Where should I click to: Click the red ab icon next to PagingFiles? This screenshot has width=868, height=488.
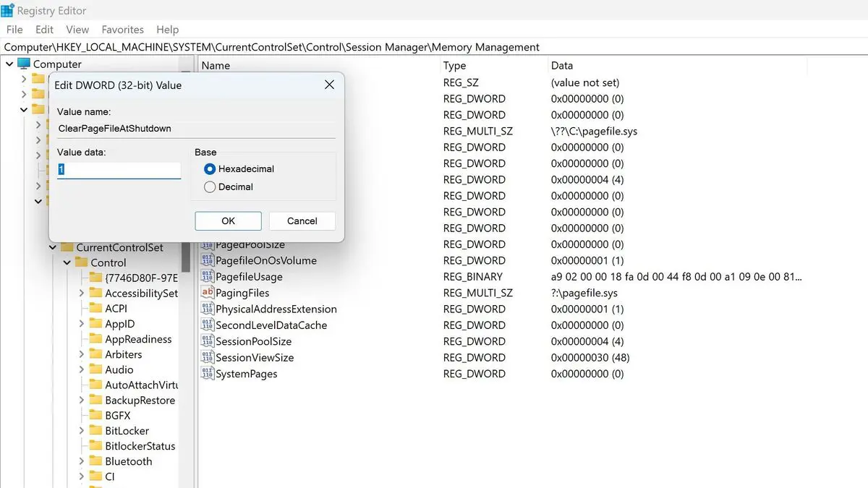pyautogui.click(x=208, y=293)
